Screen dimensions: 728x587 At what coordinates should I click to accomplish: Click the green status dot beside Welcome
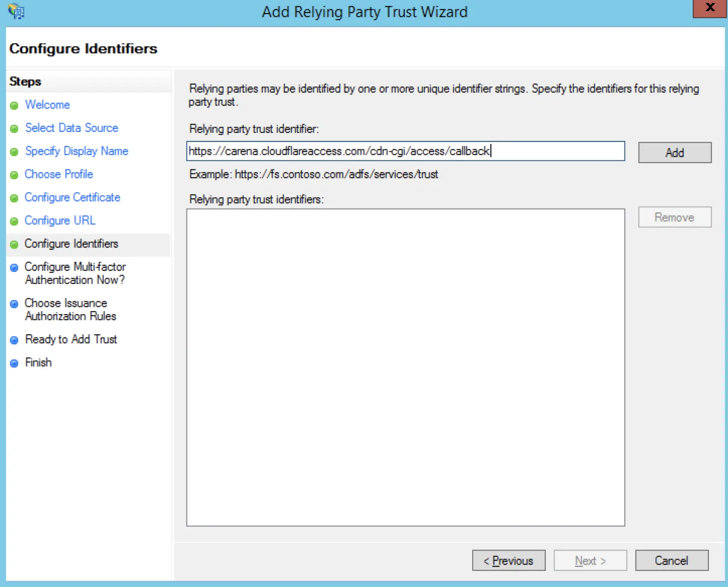pyautogui.click(x=14, y=105)
